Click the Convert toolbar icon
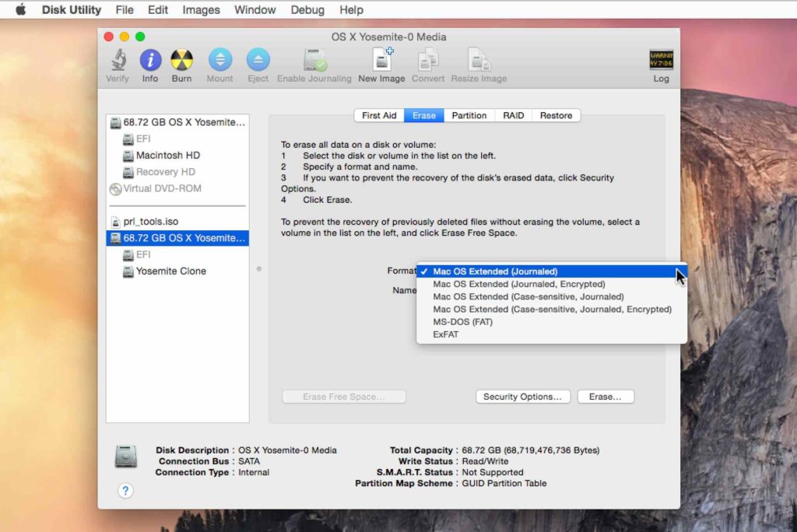The height and width of the screenshot is (532, 797). [428, 60]
